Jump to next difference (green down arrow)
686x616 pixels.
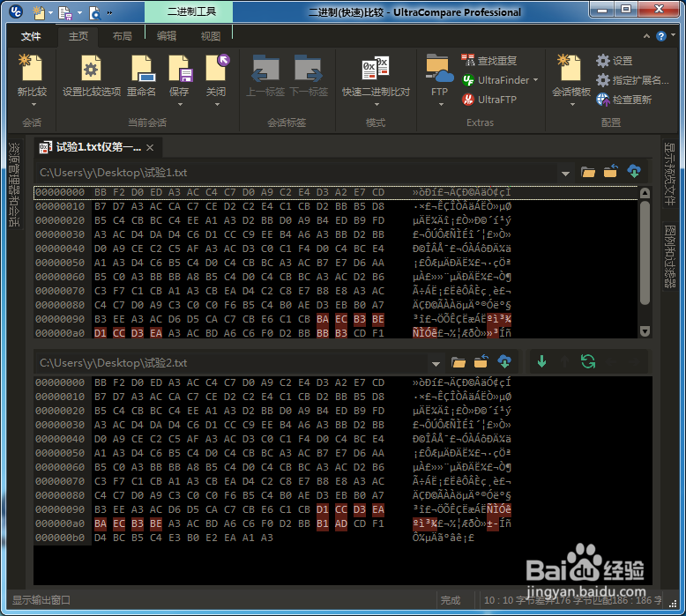541,361
